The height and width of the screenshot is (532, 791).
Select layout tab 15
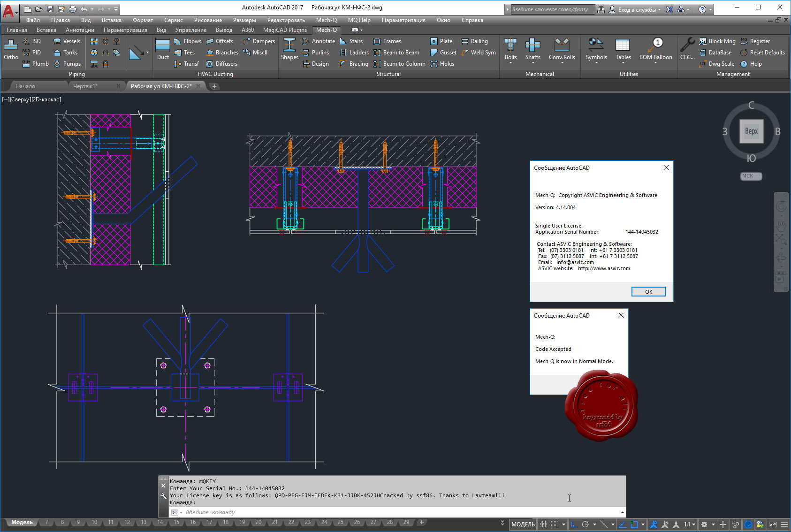point(176,522)
